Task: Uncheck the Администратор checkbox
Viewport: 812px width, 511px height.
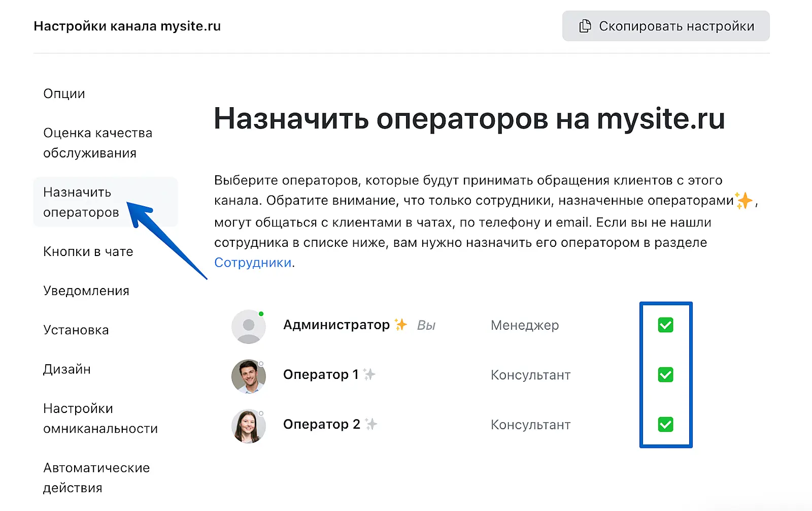Action: click(665, 325)
